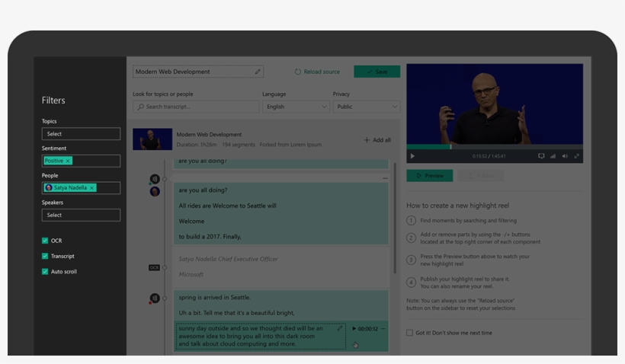
Task: Expand the Topics select dropdown
Action: pos(81,134)
